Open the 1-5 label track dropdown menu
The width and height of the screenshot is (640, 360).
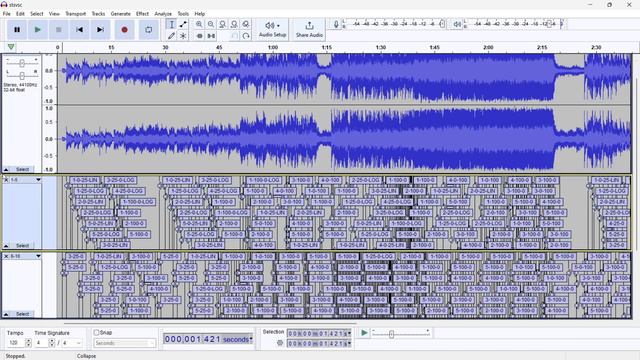[x=38, y=180]
